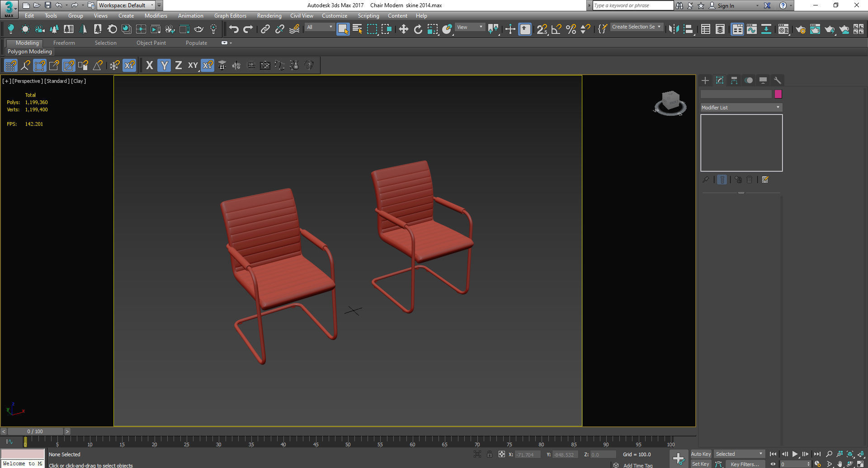Open the Rendered Frame Window icon

click(x=815, y=29)
